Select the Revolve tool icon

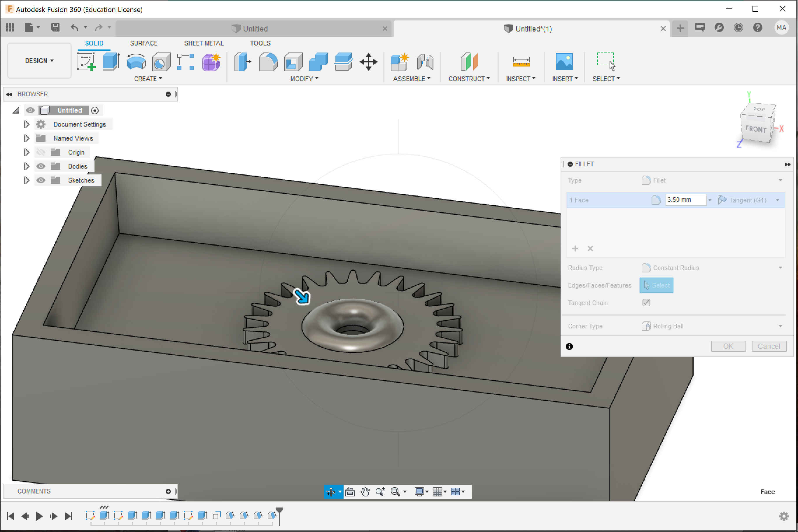(x=136, y=62)
